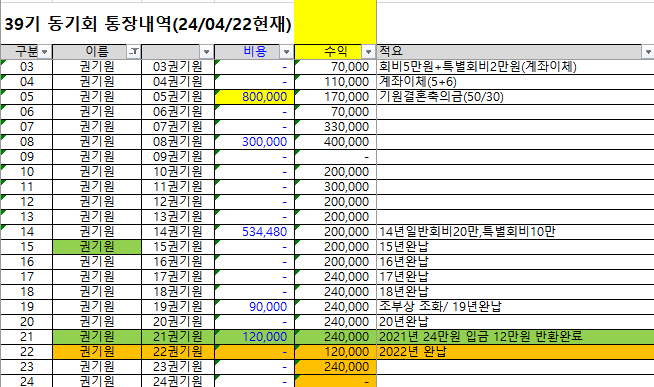Select the 적요 header cell
This screenshot has width=654, height=387.
[515, 52]
